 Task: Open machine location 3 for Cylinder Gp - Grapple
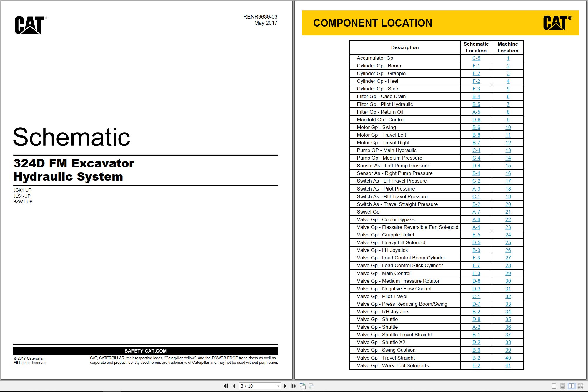click(508, 74)
